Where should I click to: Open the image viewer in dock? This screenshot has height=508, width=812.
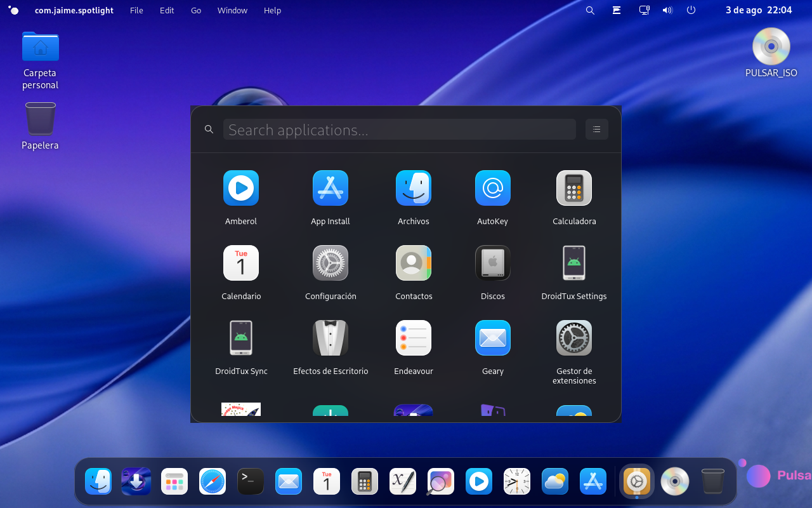pyautogui.click(x=440, y=481)
